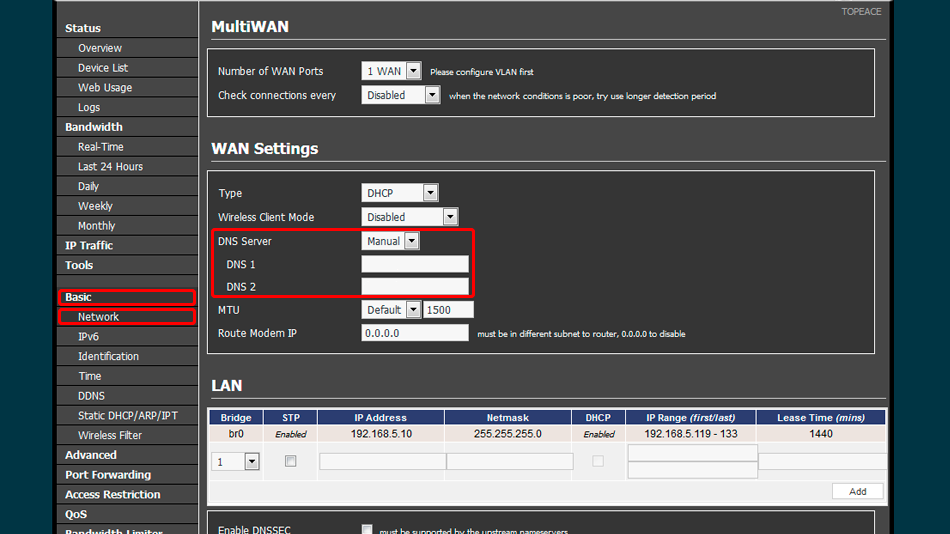Enable the DHCP checkbox in LAN row
The height and width of the screenshot is (534, 950).
tap(598, 461)
